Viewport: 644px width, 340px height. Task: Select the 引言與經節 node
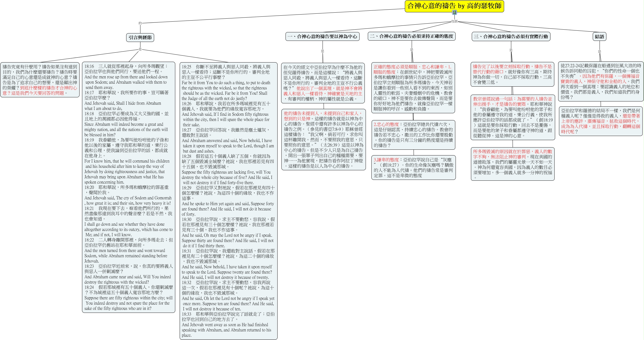coord(140,37)
